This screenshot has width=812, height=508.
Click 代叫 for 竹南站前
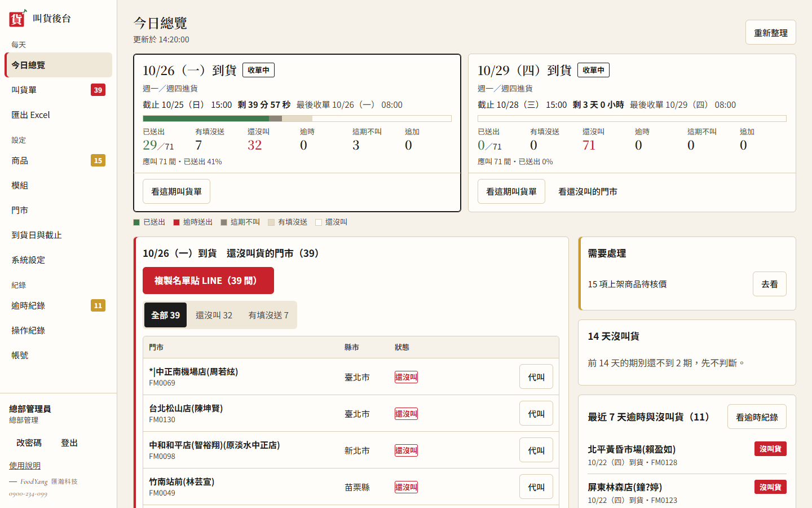[536, 487]
